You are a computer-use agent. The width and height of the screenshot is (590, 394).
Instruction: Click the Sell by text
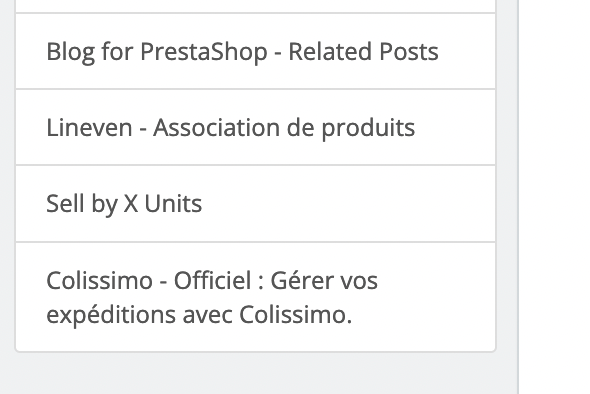click(82, 204)
